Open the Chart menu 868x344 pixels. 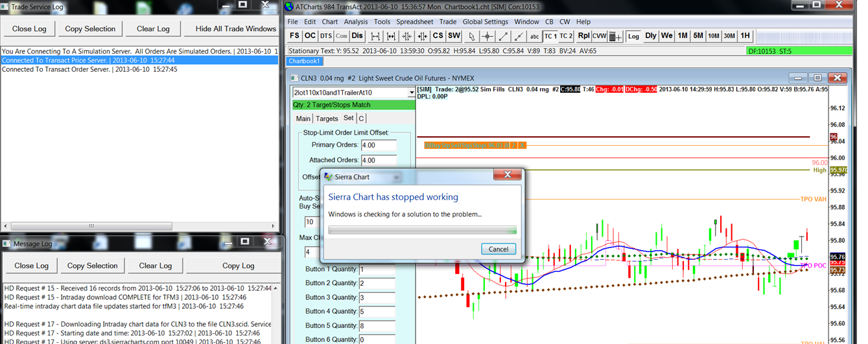(x=330, y=21)
